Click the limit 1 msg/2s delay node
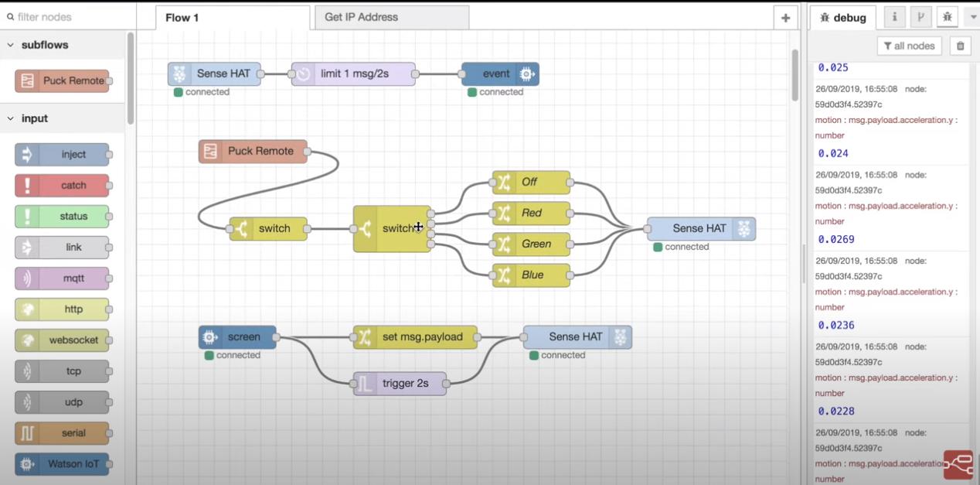980x485 pixels. click(x=353, y=74)
